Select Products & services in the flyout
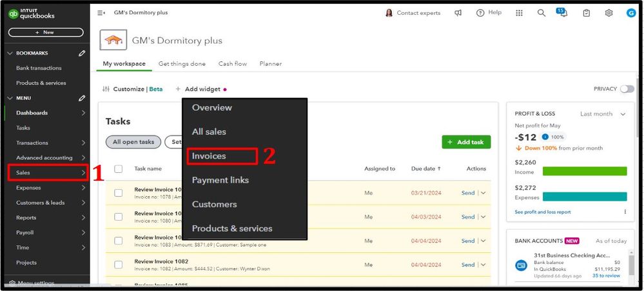Image resolution: width=644 pixels, height=291 pixels. tap(232, 228)
